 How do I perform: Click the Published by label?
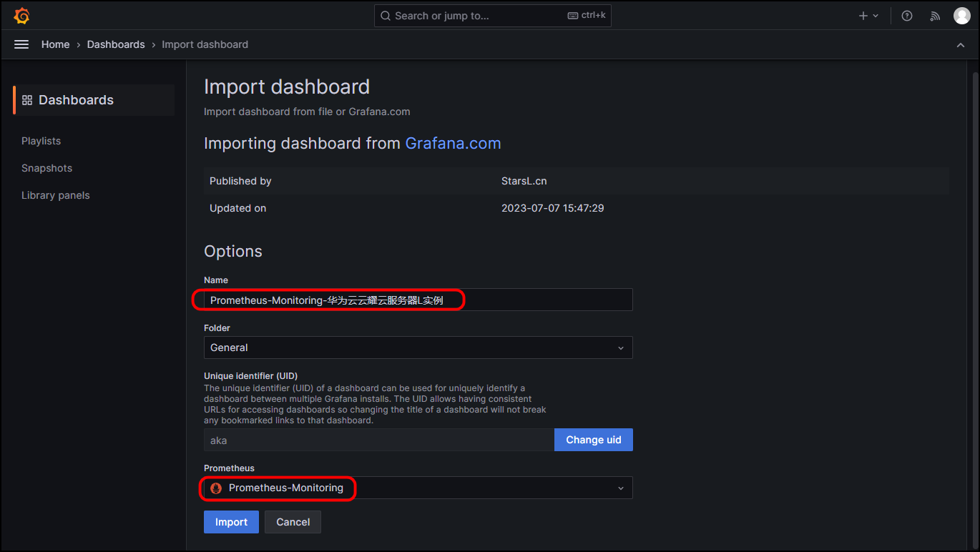pyautogui.click(x=240, y=181)
